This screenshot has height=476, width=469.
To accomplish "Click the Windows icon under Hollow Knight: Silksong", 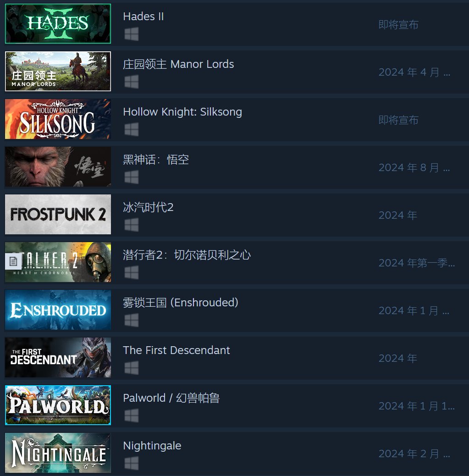I will coord(132,129).
